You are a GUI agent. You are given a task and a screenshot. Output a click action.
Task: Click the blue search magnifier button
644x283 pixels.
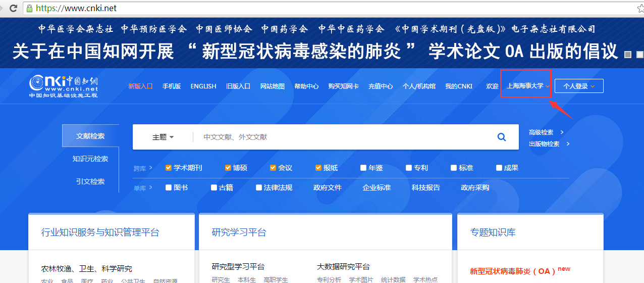point(502,137)
